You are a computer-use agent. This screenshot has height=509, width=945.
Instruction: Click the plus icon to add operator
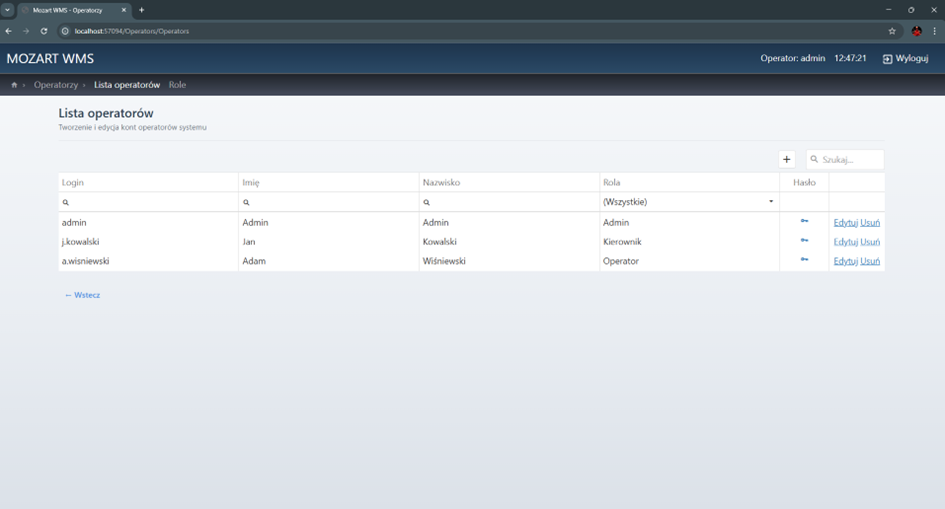(787, 160)
